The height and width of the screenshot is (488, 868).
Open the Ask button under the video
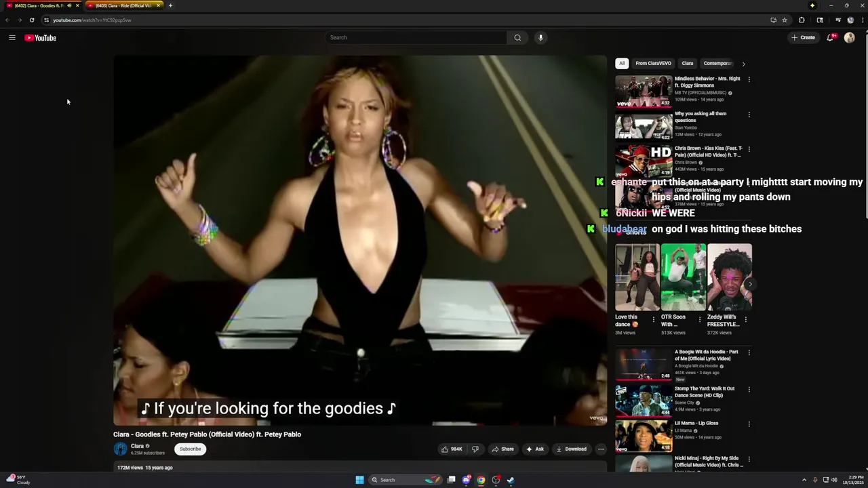(x=535, y=449)
